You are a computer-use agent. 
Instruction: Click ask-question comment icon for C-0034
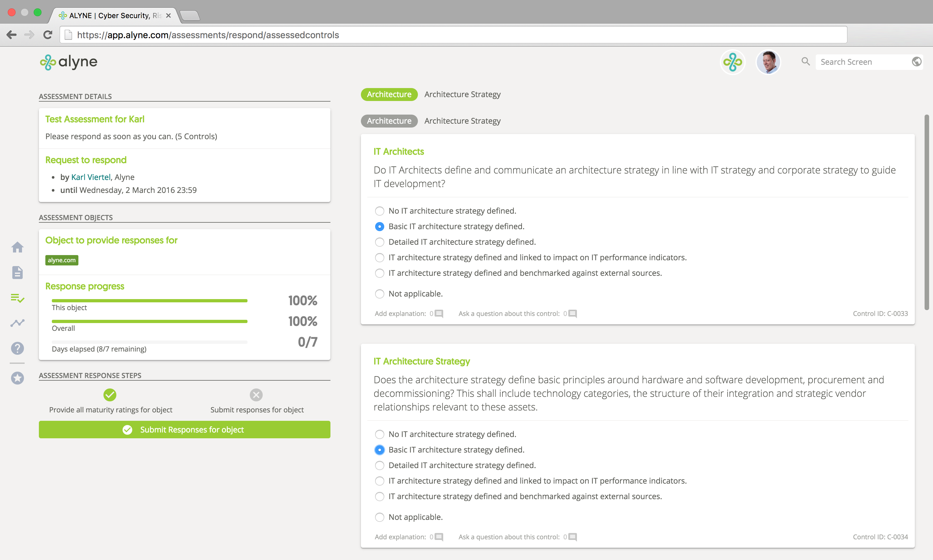point(572,537)
